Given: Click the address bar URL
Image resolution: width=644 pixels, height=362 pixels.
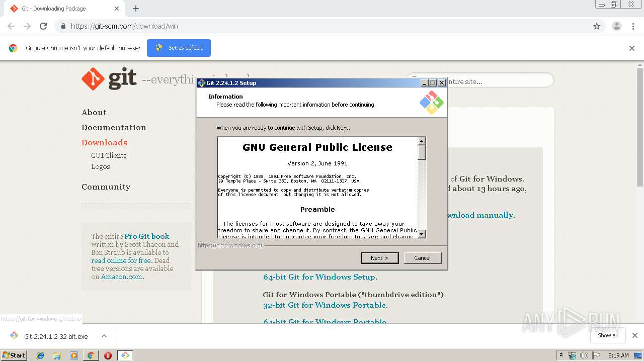Looking at the screenshot, I should click(124, 26).
